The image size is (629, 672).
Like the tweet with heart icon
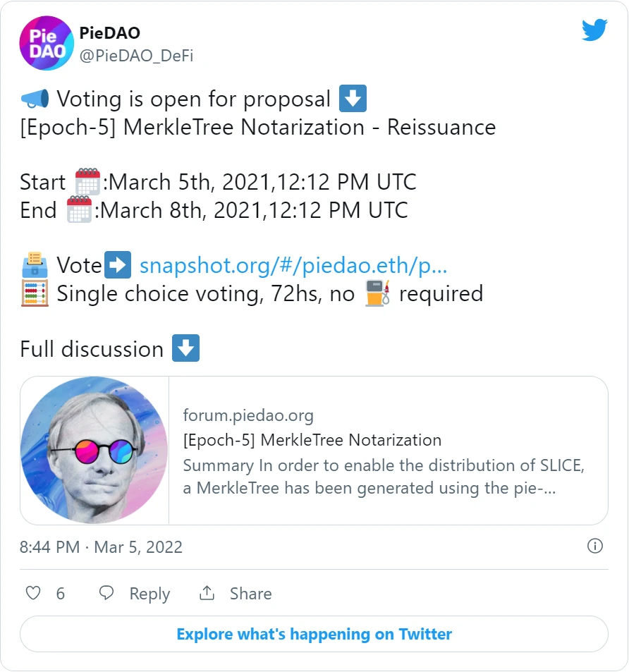33,593
